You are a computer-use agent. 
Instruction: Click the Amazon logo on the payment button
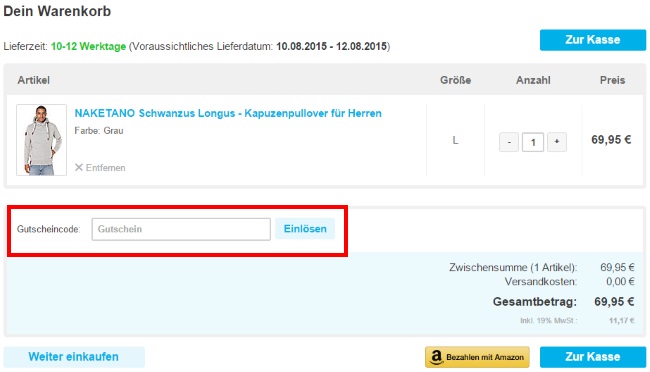(436, 357)
